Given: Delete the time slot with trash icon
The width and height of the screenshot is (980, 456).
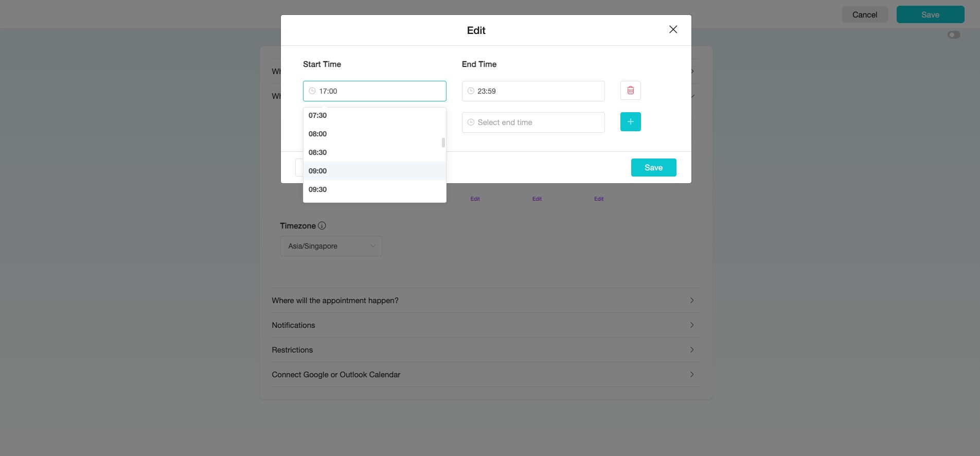Looking at the screenshot, I should 630,91.
